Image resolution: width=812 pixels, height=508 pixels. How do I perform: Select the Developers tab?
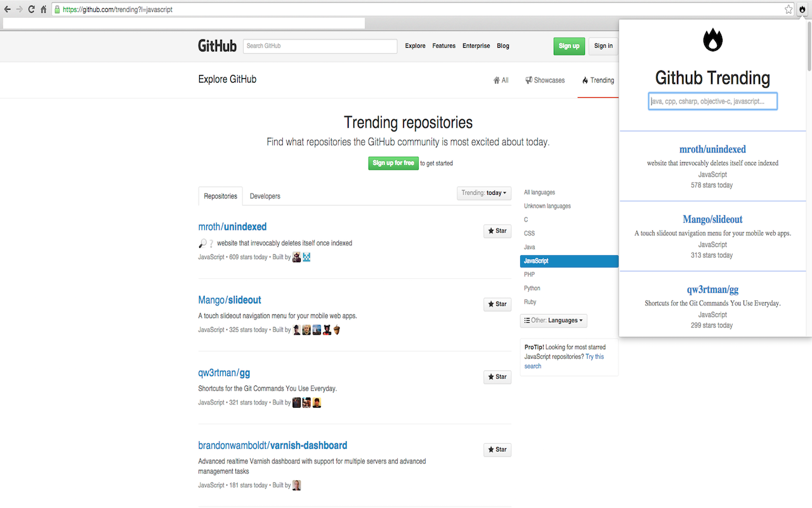coord(265,196)
